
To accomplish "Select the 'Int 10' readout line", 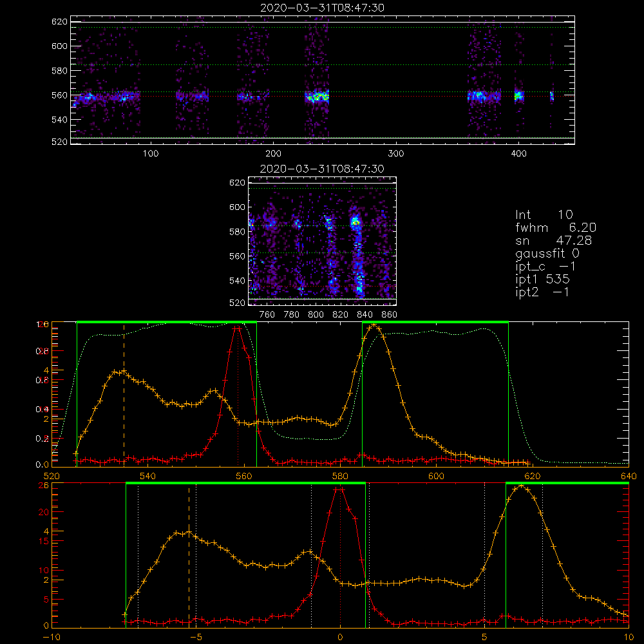I will pyautogui.click(x=544, y=215).
